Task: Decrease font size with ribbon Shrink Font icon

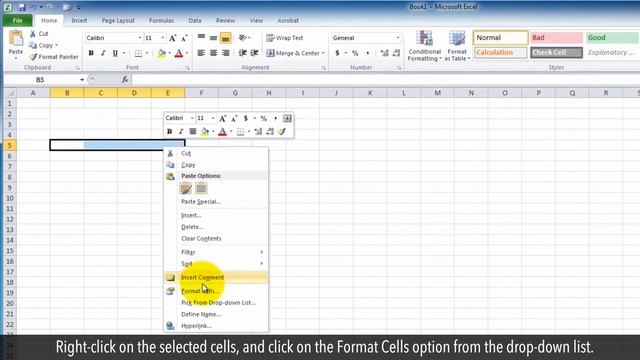Action: pos(184,38)
